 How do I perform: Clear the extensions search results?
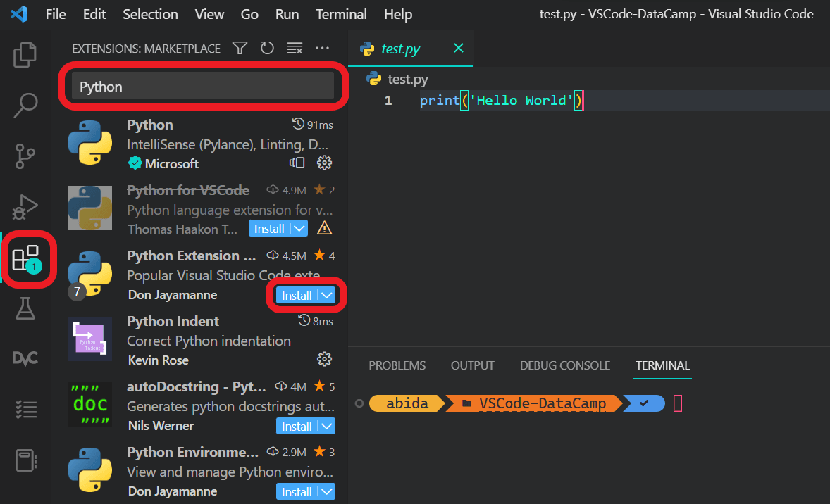[295, 48]
